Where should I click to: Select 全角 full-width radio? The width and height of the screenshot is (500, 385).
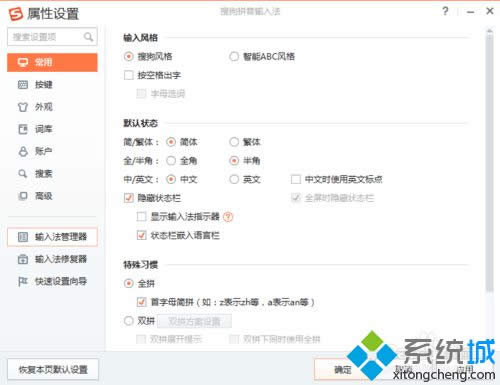(171, 161)
